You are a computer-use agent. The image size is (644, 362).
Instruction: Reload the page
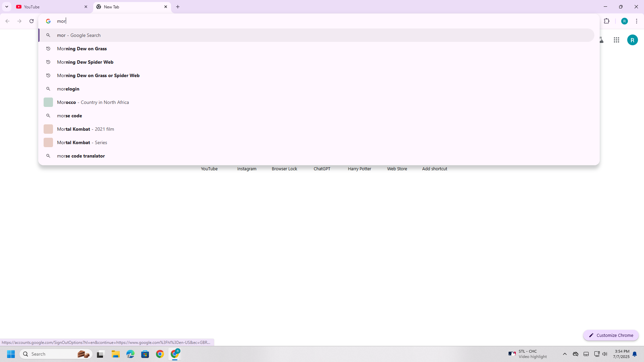pyautogui.click(x=32, y=21)
